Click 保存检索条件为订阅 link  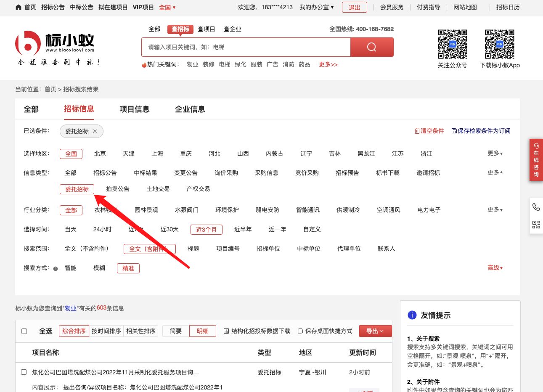[x=481, y=131]
